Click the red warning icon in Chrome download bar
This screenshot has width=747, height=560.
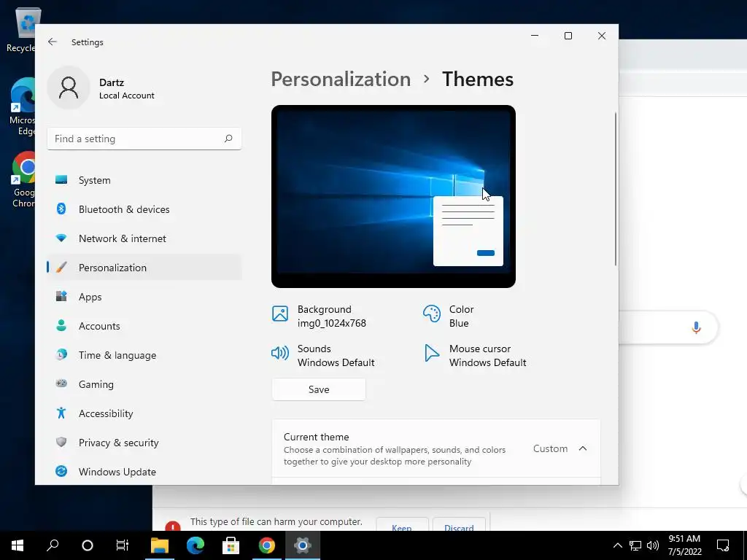172,526
